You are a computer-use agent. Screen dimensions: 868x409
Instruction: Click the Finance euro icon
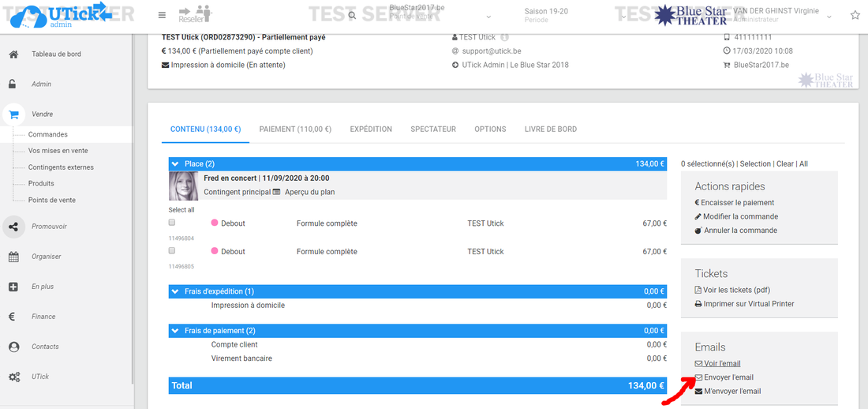tap(13, 317)
